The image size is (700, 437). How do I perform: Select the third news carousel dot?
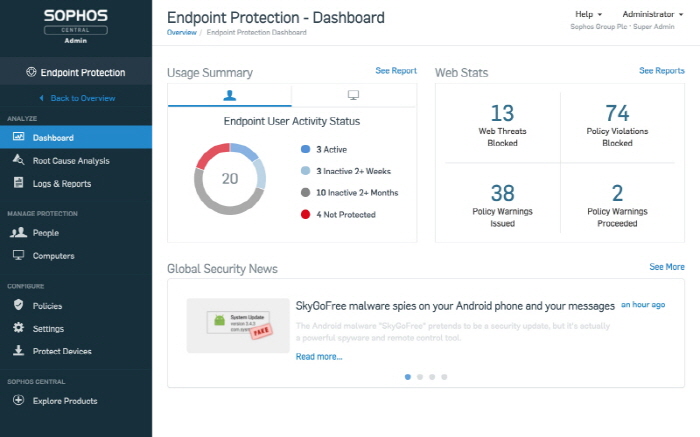coord(432,377)
